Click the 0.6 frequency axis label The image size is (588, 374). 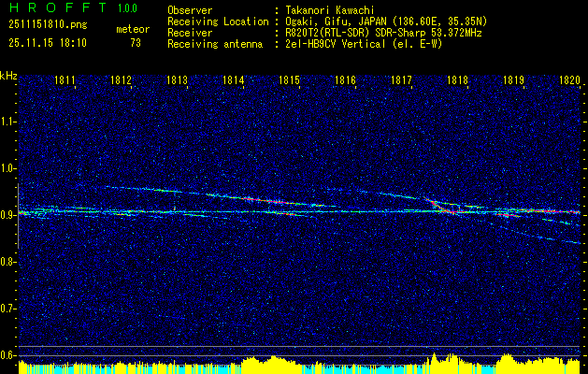(8, 354)
